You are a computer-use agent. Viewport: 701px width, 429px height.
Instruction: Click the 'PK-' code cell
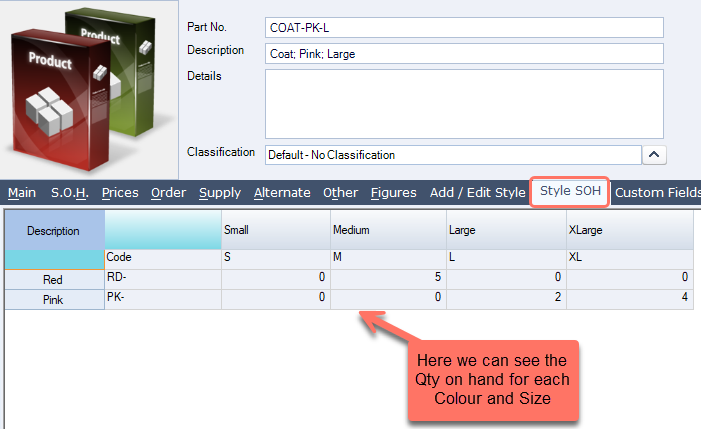pyautogui.click(x=163, y=299)
